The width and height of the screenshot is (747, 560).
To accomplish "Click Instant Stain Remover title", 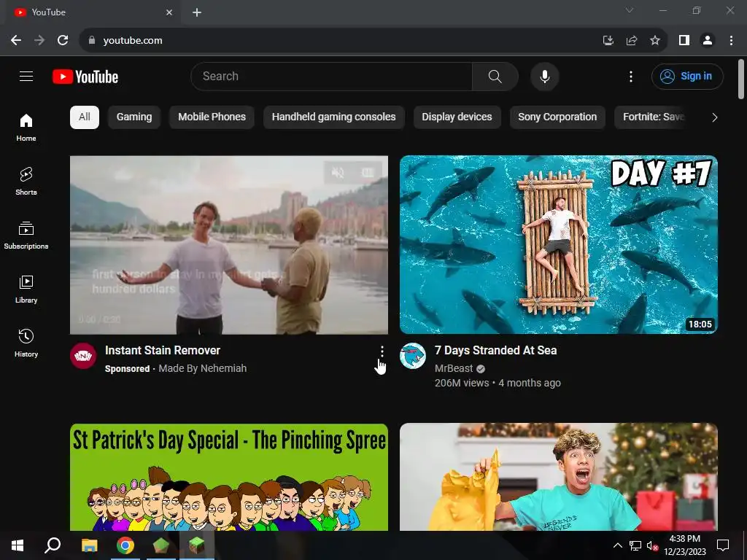I will tap(163, 351).
